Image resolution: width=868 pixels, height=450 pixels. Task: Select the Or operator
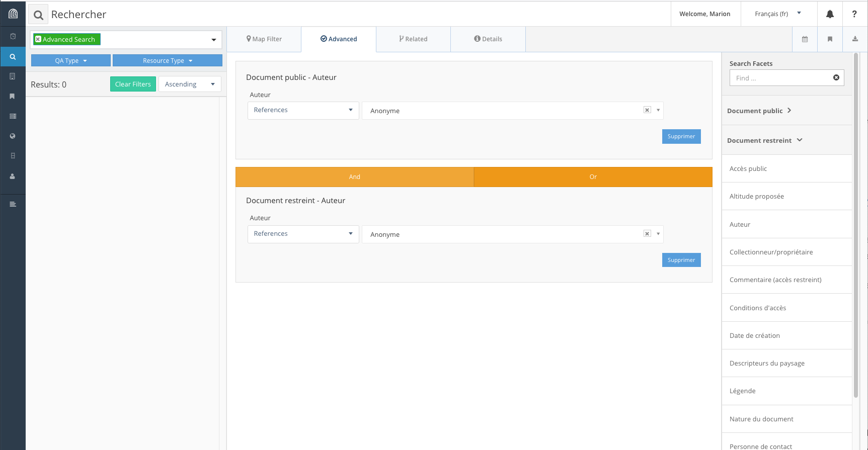pos(593,177)
